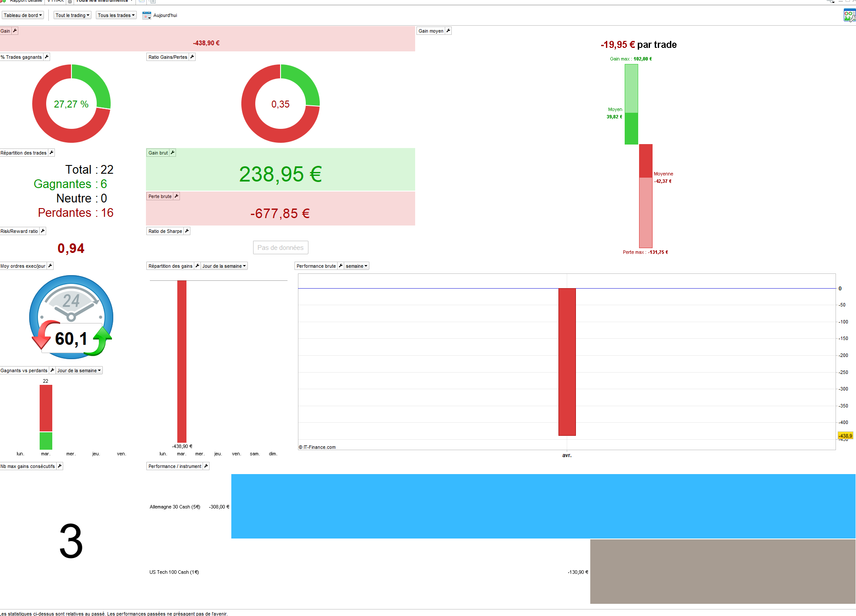Click the calendar date picker icon
This screenshot has height=616, width=856.
point(146,15)
